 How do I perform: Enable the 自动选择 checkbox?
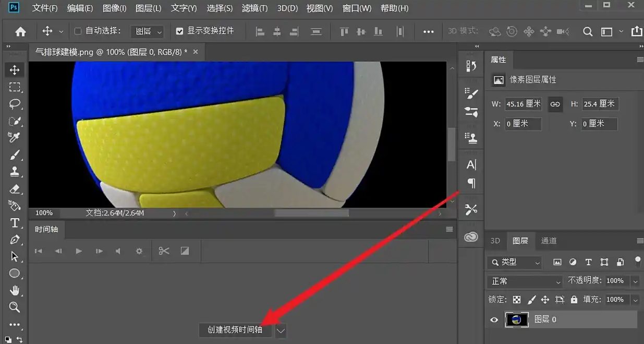[78, 31]
